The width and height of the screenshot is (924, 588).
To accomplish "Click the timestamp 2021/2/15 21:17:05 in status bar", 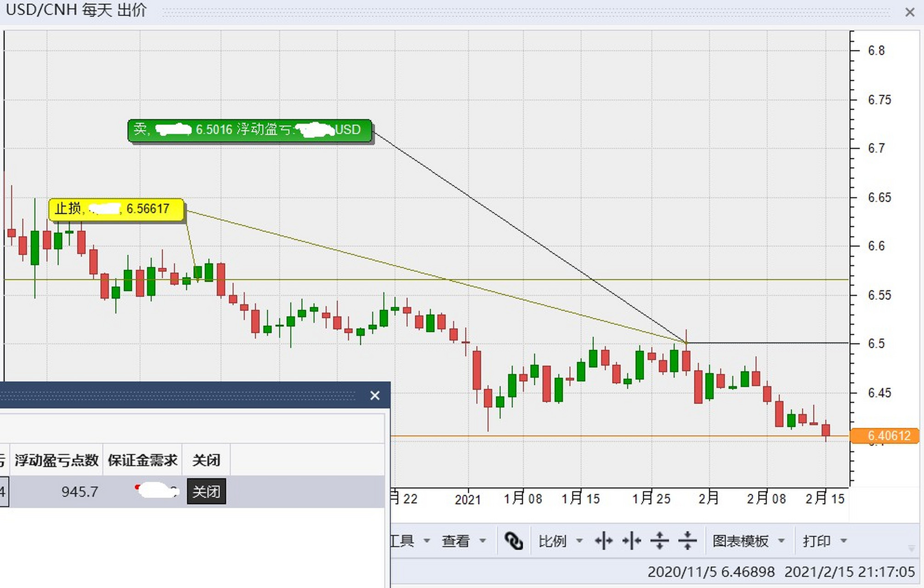I will [x=850, y=572].
